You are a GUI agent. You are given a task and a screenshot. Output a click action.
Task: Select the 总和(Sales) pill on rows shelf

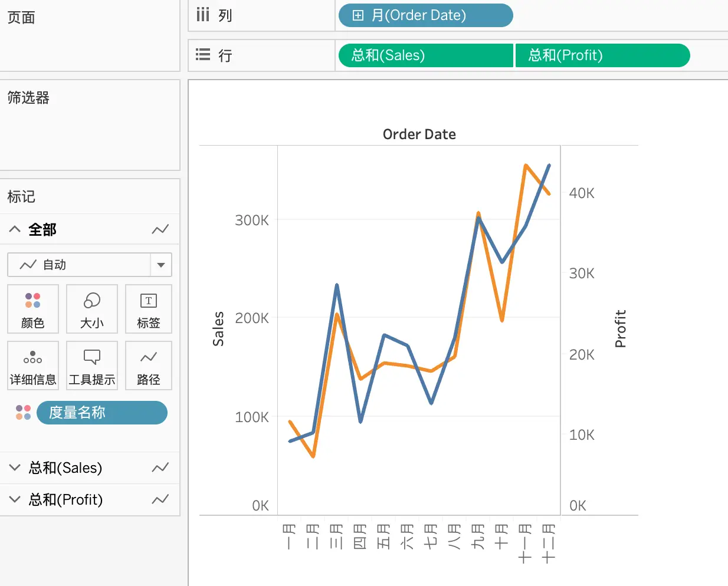[425, 55]
